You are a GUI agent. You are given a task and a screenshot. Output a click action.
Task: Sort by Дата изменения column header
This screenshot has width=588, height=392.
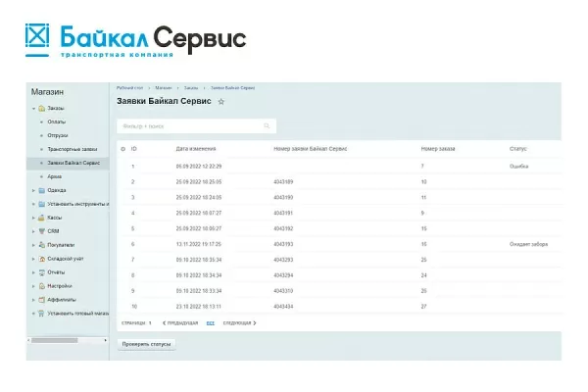[196, 149]
